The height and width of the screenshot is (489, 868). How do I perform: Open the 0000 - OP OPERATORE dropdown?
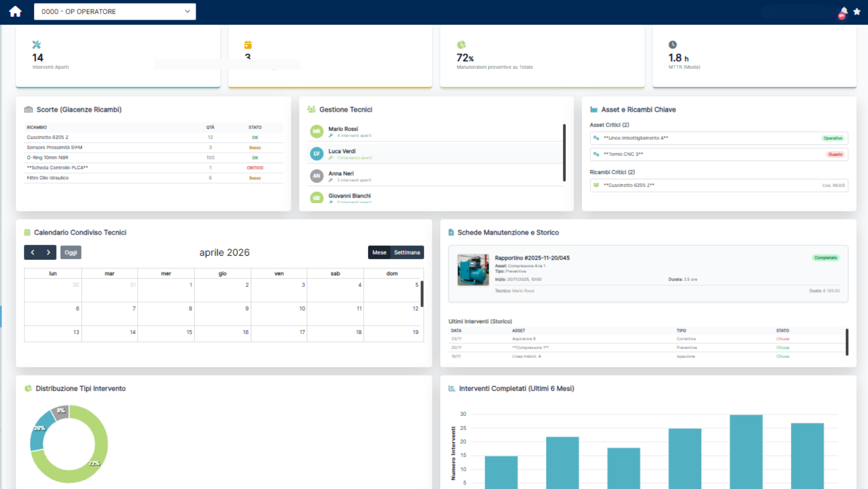tap(115, 11)
